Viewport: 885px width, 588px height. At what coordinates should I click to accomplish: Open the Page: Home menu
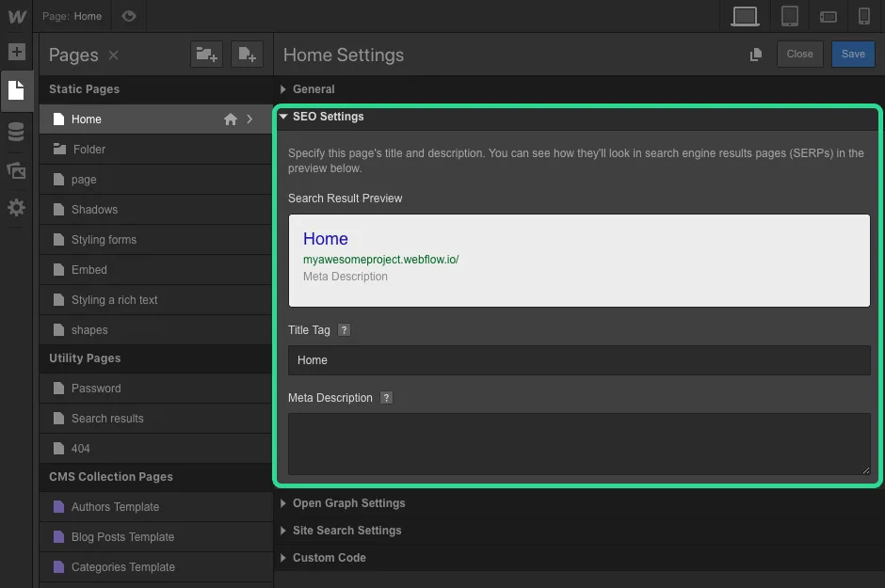72,15
